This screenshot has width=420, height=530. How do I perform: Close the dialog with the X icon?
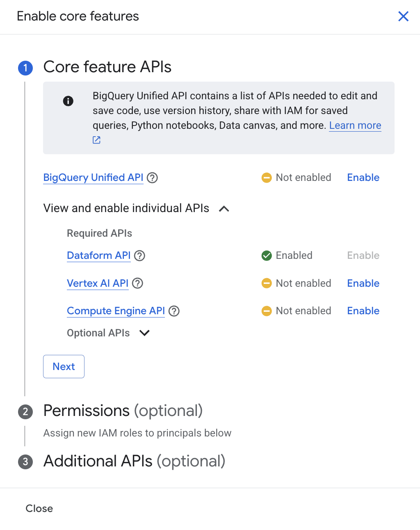click(x=403, y=16)
